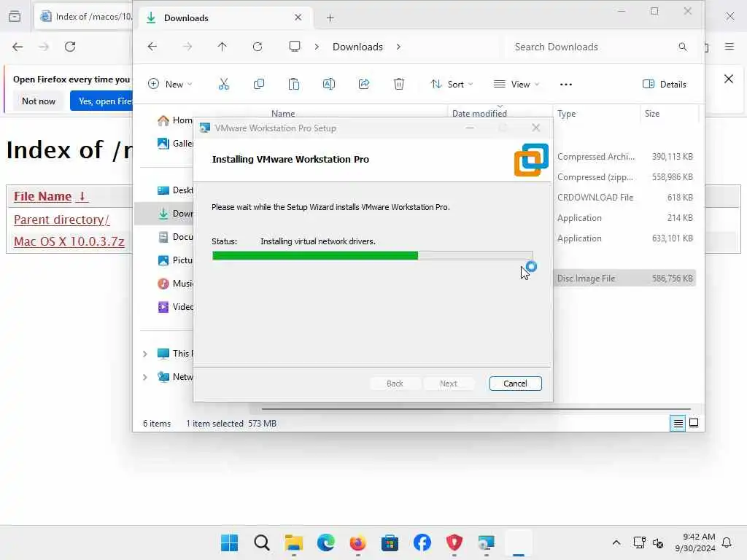Open Videos in navigation pane
Image resolution: width=747 pixels, height=560 pixels.
pos(174,307)
